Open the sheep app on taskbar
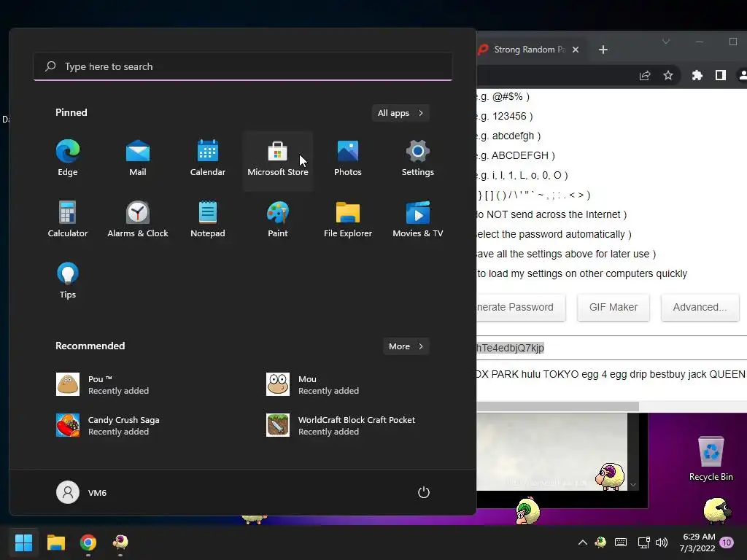The height and width of the screenshot is (560, 747). pyautogui.click(x=120, y=542)
